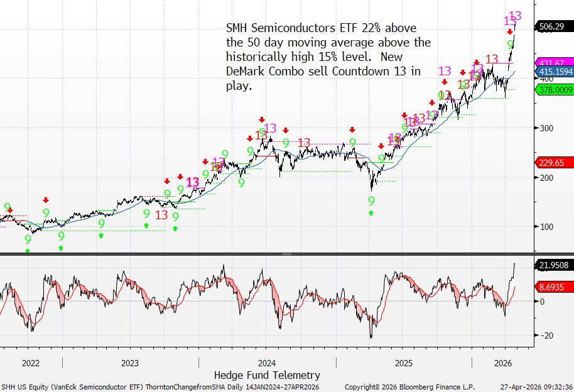Select the magenta 431.67 price level tag

click(x=553, y=63)
